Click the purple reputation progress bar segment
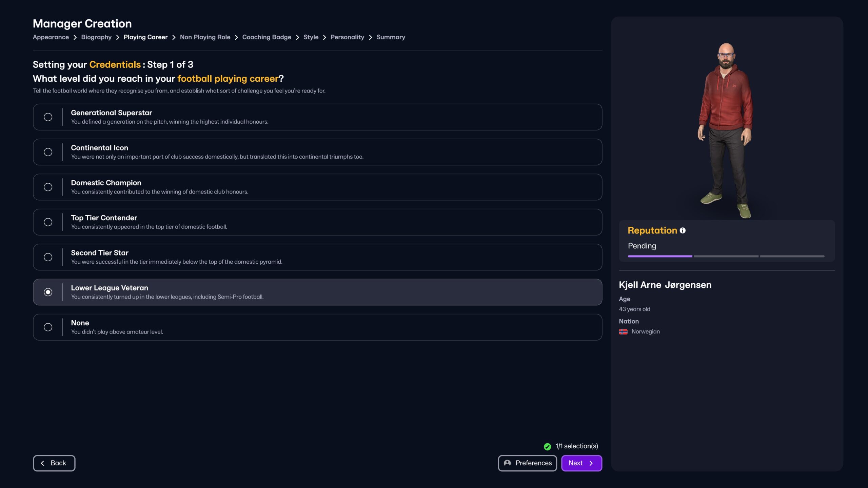This screenshot has width=868, height=488. point(660,256)
